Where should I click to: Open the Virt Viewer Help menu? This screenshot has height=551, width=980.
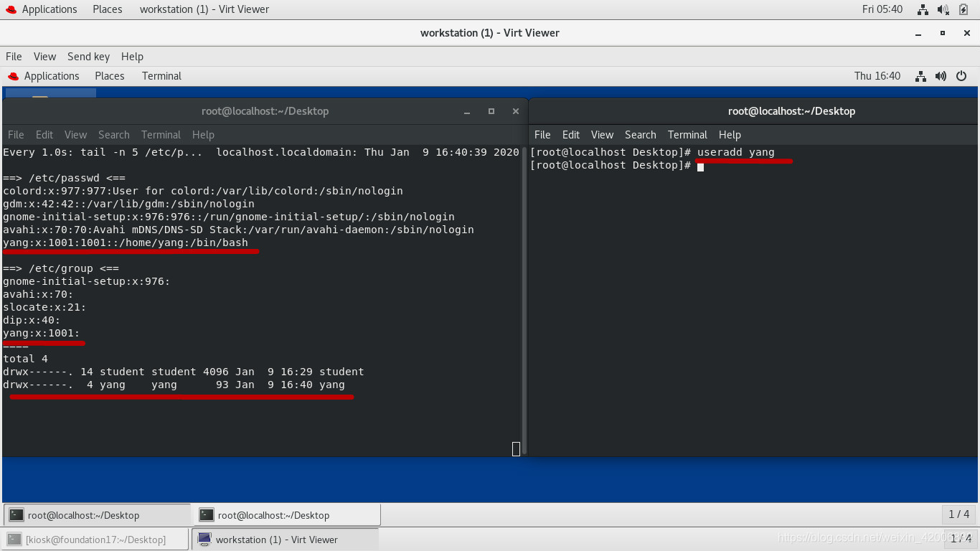[x=132, y=57]
